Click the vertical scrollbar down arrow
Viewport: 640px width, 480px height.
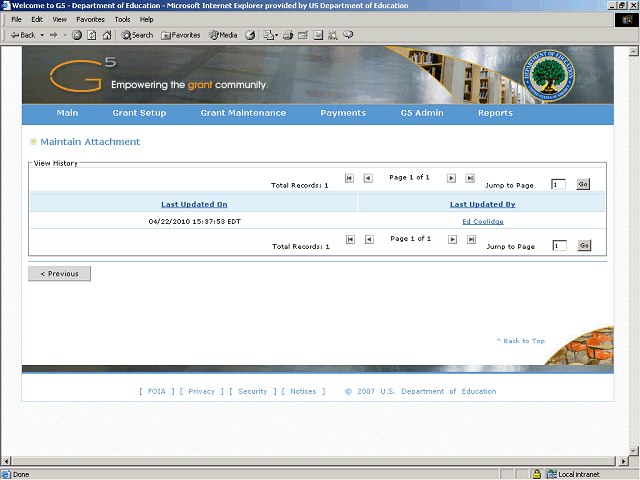point(633,451)
